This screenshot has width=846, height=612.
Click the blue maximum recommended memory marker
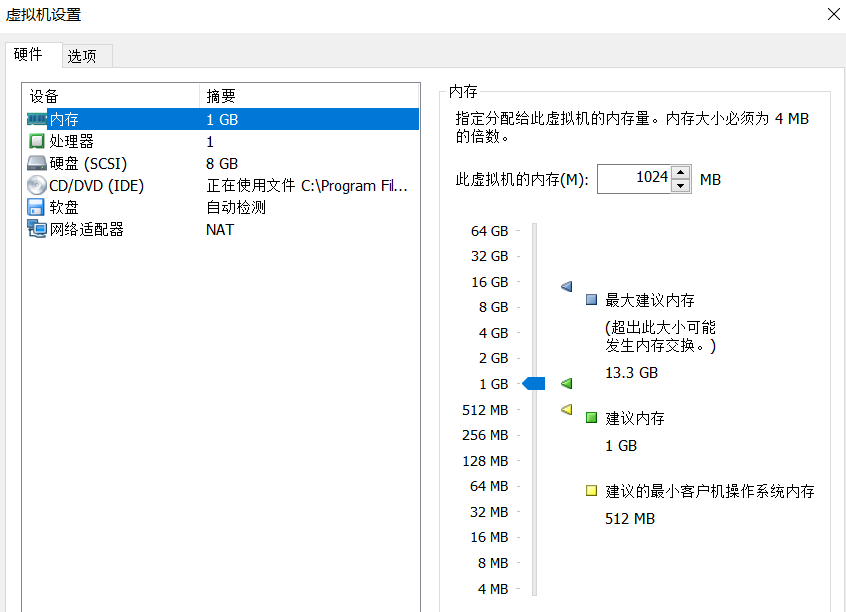click(567, 286)
